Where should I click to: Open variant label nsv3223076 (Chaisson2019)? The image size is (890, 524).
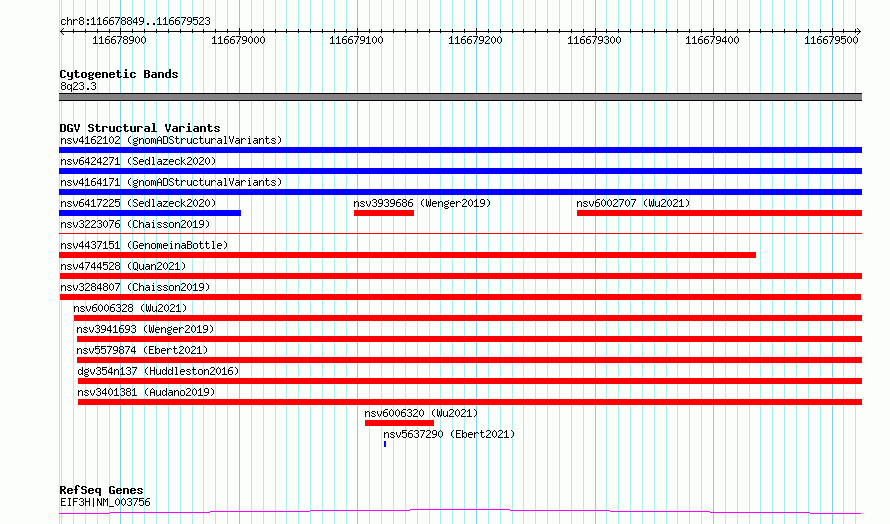135,224
